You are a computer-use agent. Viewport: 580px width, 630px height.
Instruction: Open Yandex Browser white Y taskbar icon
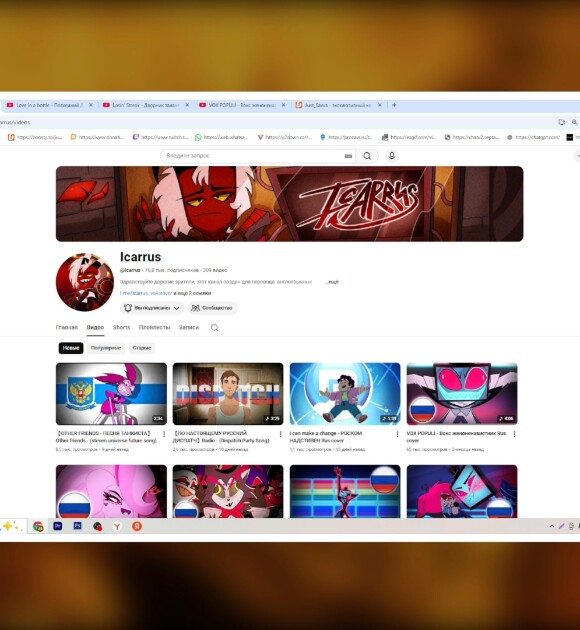[117, 526]
